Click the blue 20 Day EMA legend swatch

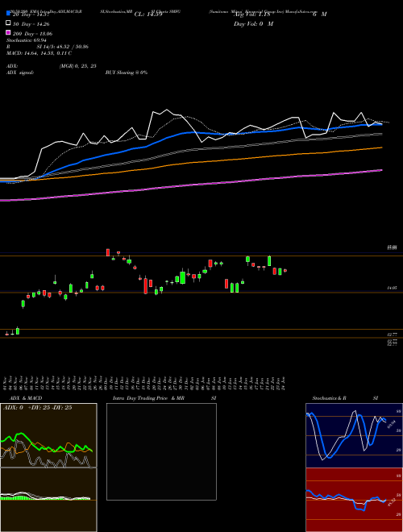coord(8,14)
